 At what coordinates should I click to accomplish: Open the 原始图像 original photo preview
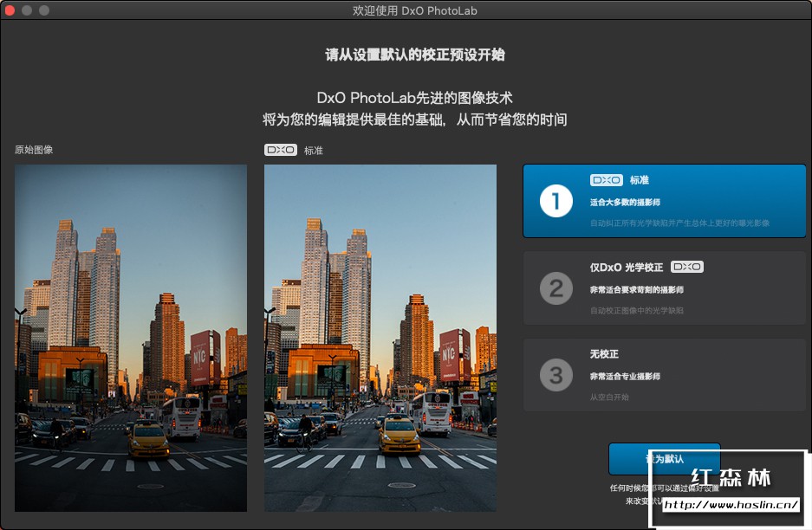[131, 338]
